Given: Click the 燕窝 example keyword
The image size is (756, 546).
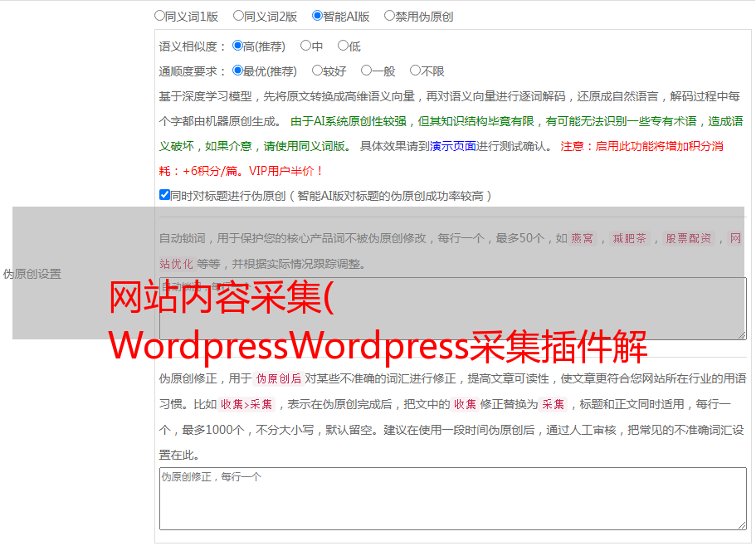Looking at the screenshot, I should tap(582, 238).
